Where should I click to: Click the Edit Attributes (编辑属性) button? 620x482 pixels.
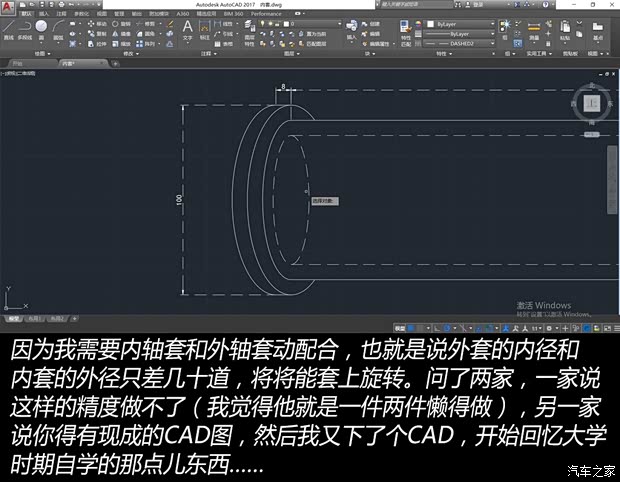coord(376,44)
